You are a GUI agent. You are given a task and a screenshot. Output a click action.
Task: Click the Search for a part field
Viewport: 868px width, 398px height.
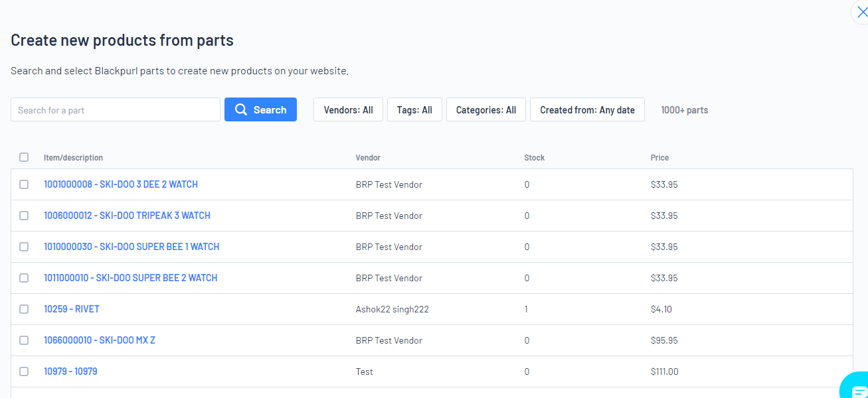pos(116,110)
